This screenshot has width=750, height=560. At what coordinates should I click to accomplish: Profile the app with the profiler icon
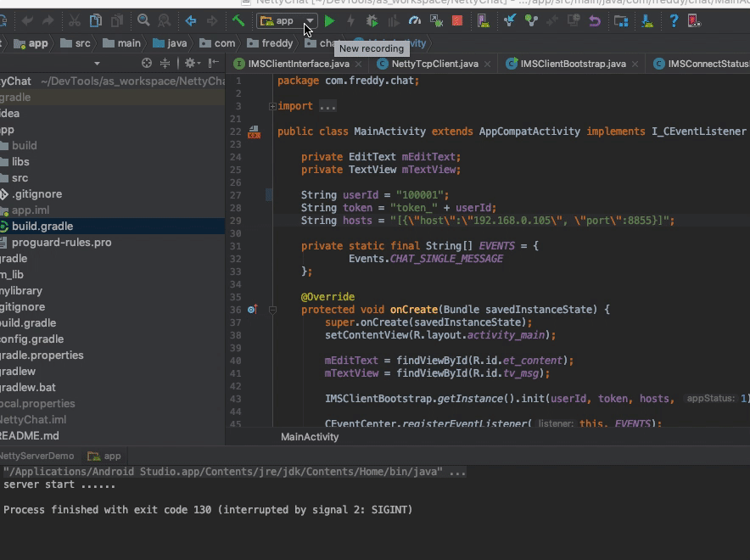[416, 21]
